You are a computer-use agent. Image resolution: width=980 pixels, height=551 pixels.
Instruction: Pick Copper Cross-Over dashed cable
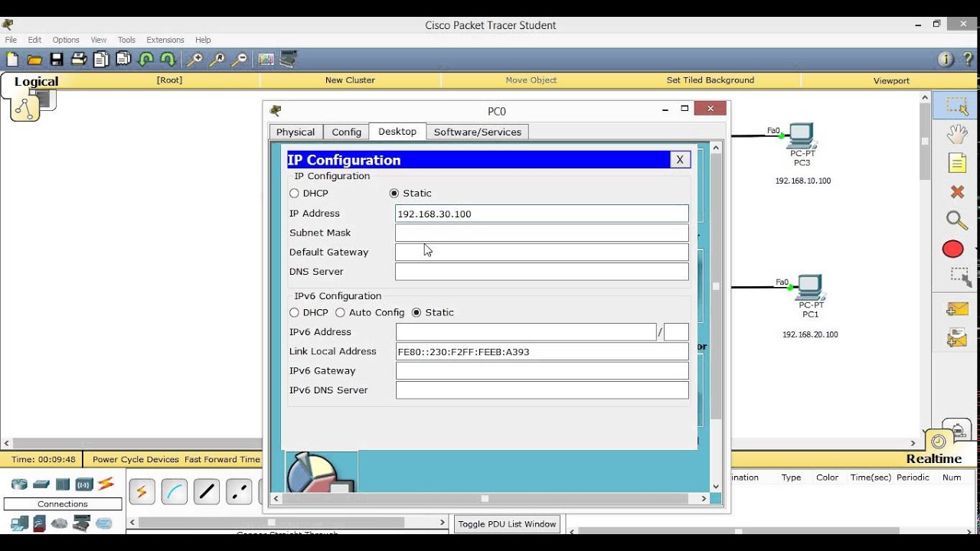[239, 492]
